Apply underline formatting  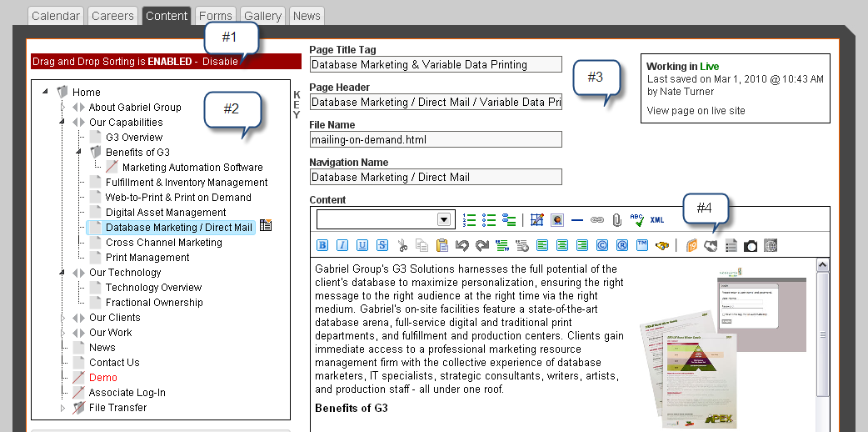pyautogui.click(x=362, y=245)
